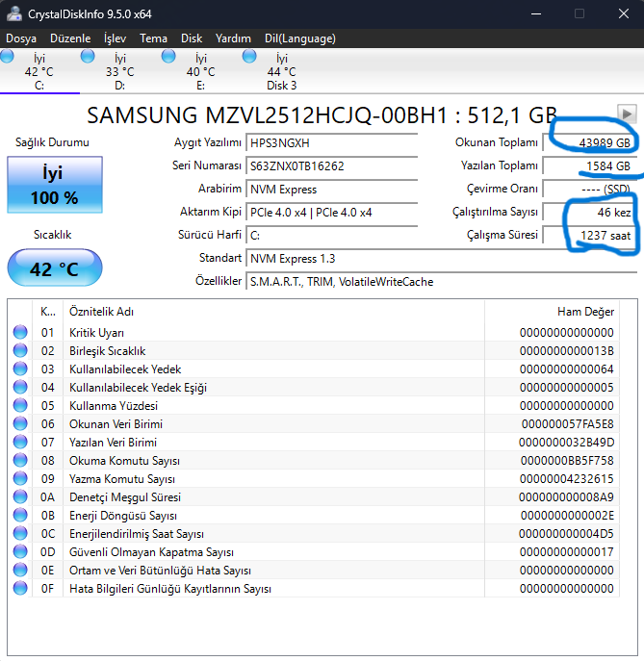The width and height of the screenshot is (644, 661).
Task: Select the Birleşik Sıcaklık attribute name
Action: point(107,351)
